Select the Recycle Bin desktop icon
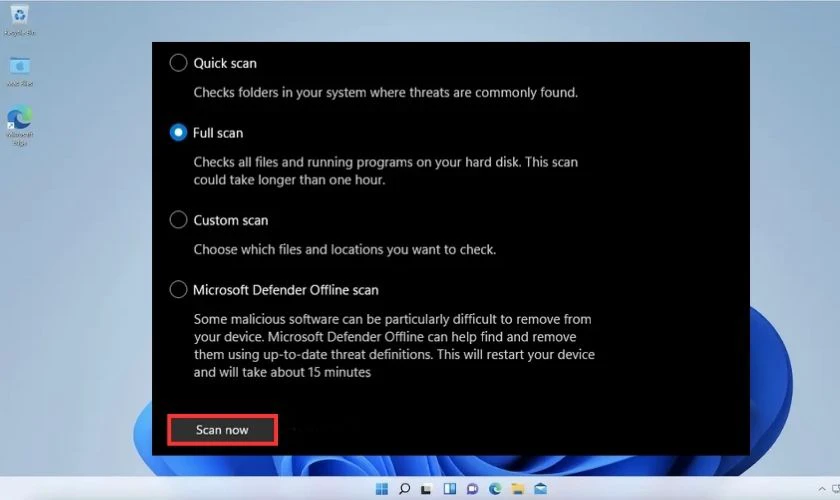 [x=20, y=20]
